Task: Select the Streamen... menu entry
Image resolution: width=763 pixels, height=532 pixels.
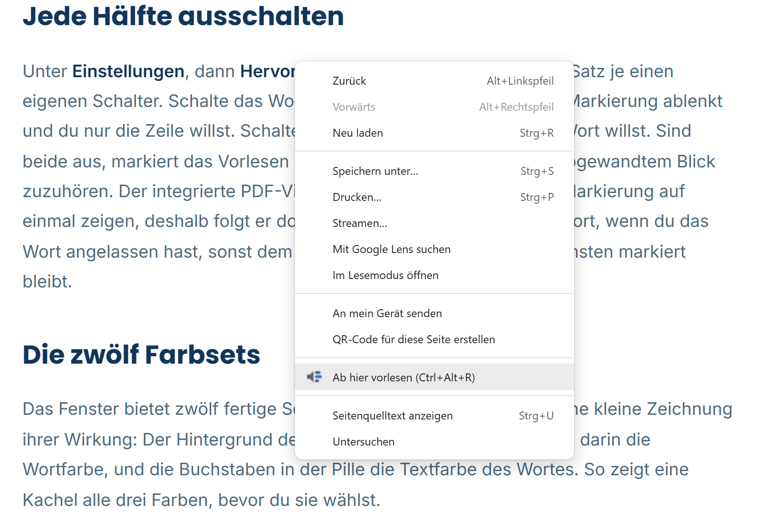Action: [435, 223]
